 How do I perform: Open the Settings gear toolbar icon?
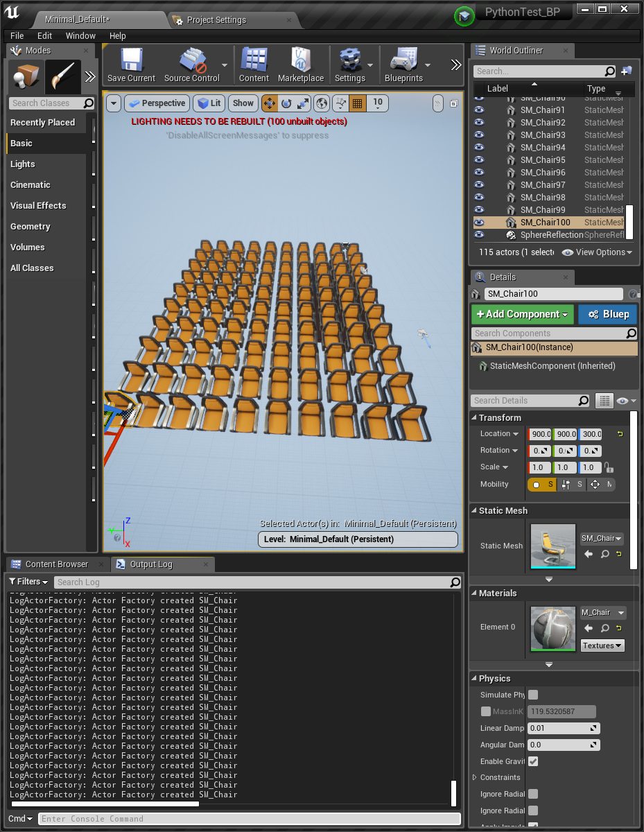[349, 66]
